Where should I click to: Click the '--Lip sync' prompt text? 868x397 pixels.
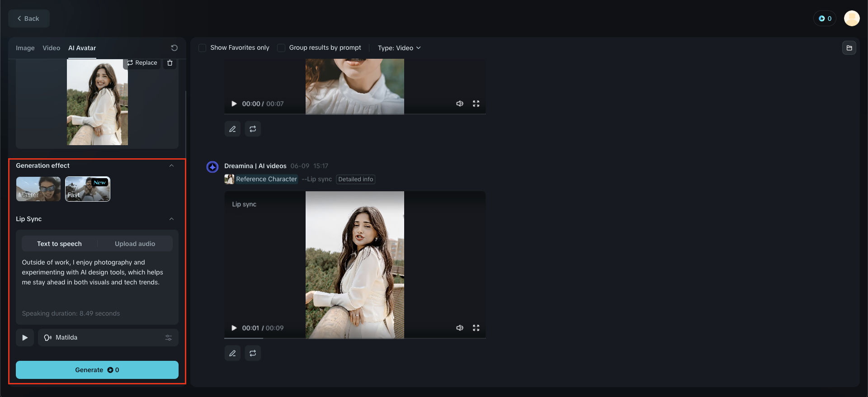point(317,179)
